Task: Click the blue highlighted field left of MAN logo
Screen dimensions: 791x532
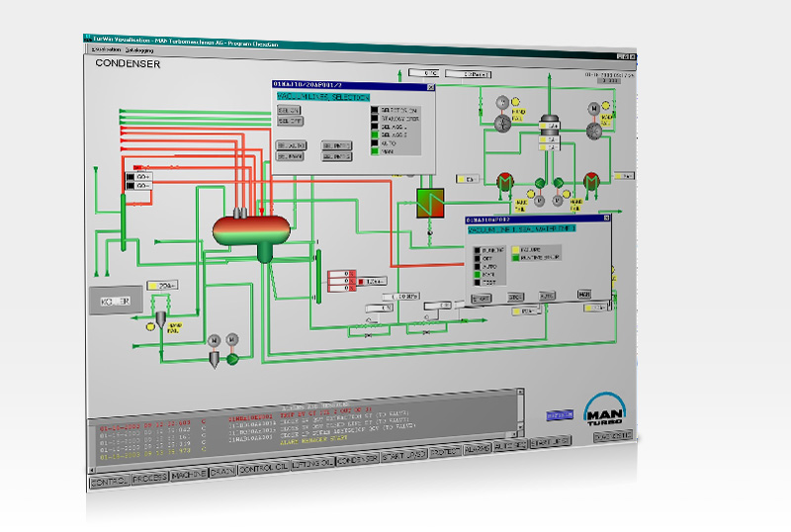Action: [x=560, y=415]
